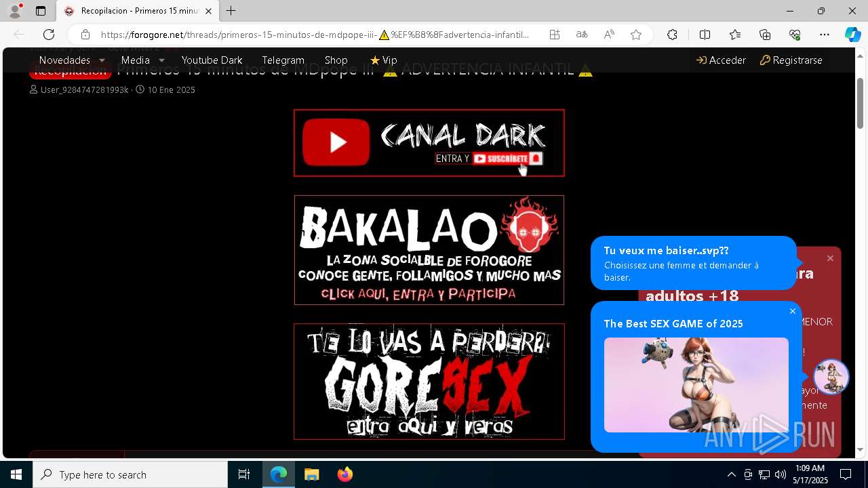The image size is (868, 488).
Task: Open the Shop nav link
Action: point(336,60)
